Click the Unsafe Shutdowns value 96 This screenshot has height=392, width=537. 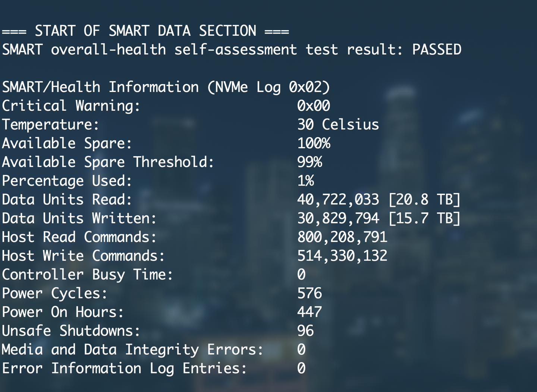(305, 331)
